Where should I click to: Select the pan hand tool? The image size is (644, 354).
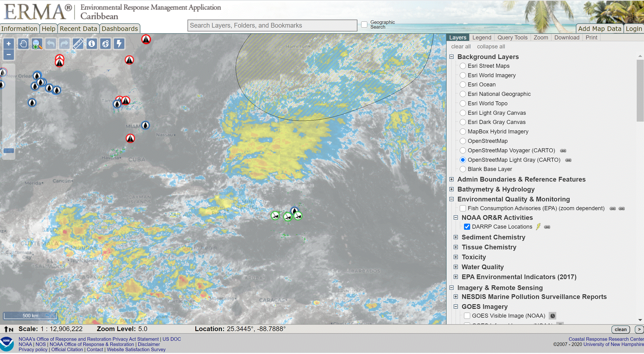23,44
